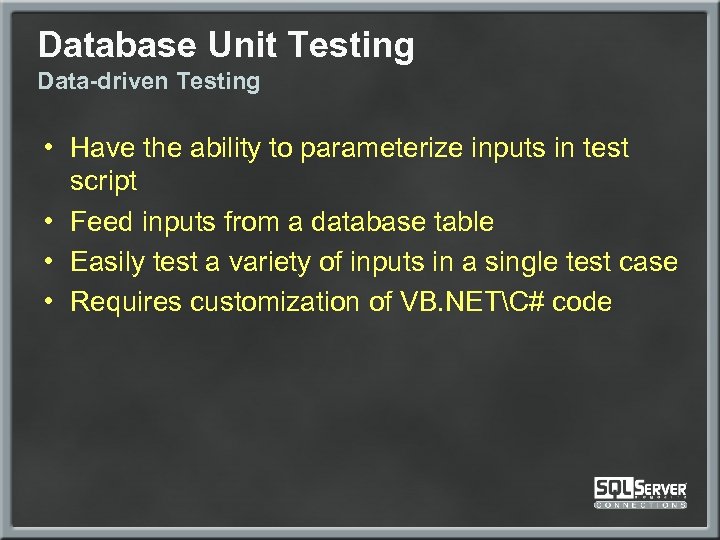
Task: Click the SQL letters in the logo
Action: tap(614, 488)
